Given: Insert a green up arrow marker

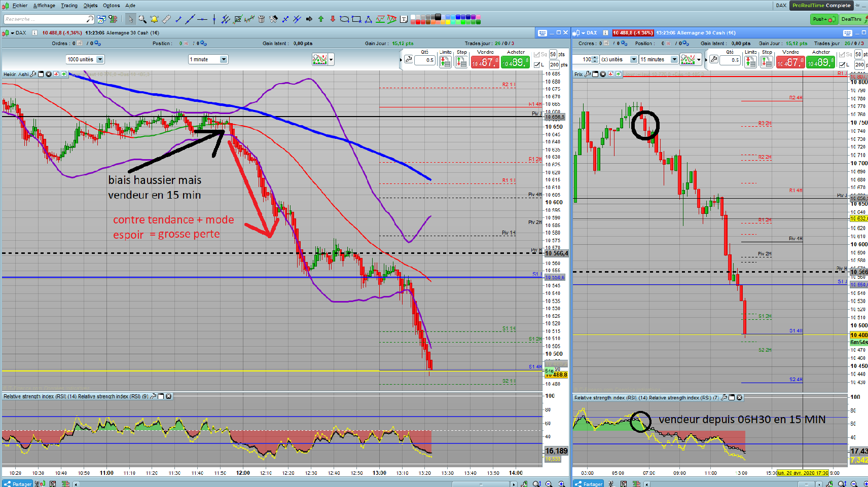Looking at the screenshot, I should pyautogui.click(x=321, y=19).
